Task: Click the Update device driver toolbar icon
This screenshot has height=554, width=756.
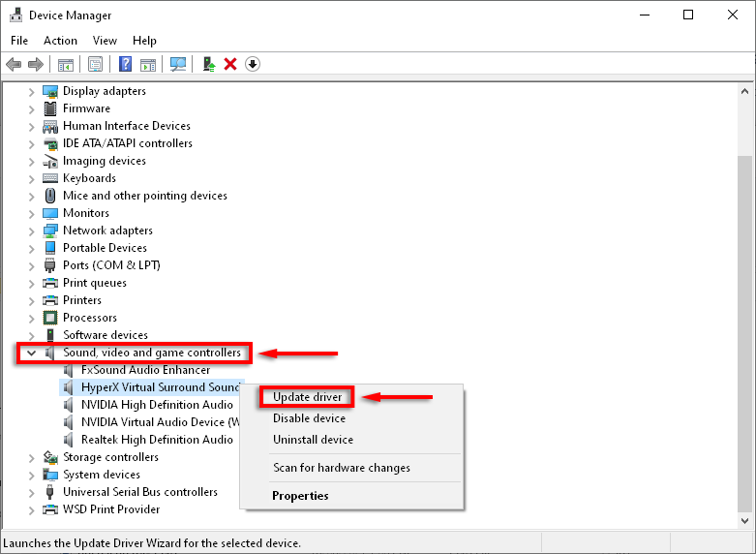Action: pos(209,64)
